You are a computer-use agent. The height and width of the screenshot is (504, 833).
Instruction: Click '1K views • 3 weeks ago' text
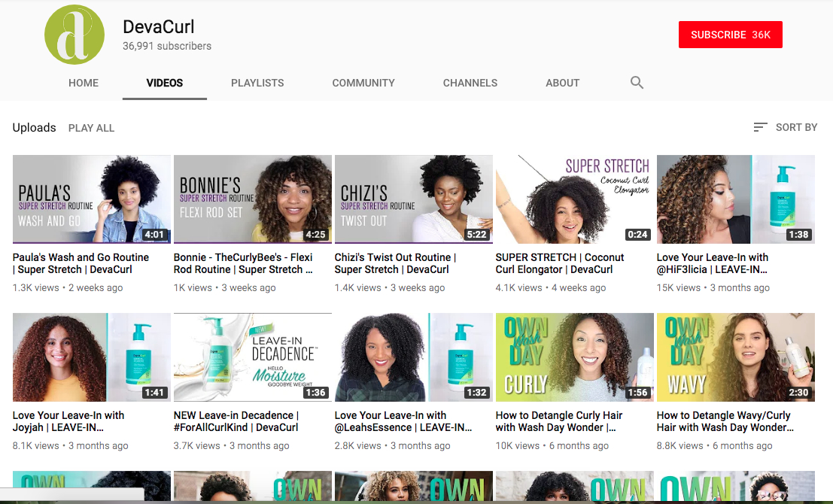pyautogui.click(x=225, y=288)
